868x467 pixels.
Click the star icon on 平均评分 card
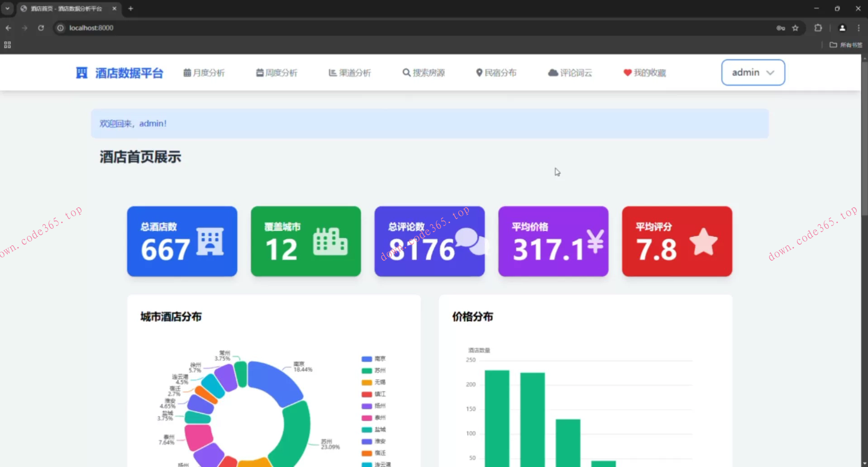(703, 242)
